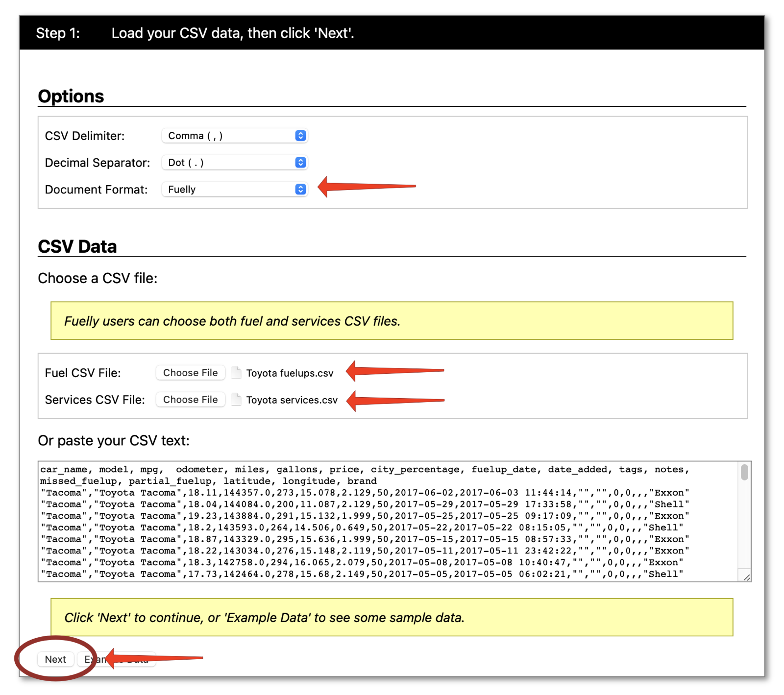Click the Next button

pos(55,659)
